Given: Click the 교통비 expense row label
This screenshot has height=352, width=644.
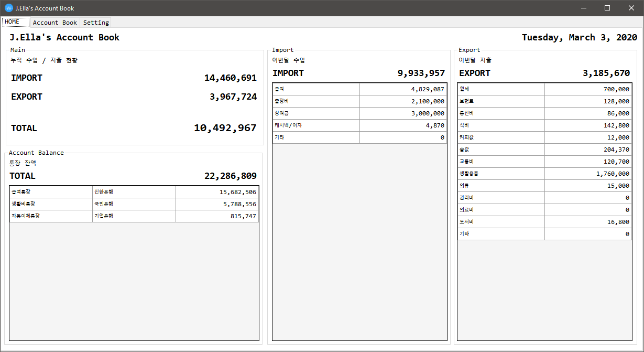Looking at the screenshot, I should (501, 162).
